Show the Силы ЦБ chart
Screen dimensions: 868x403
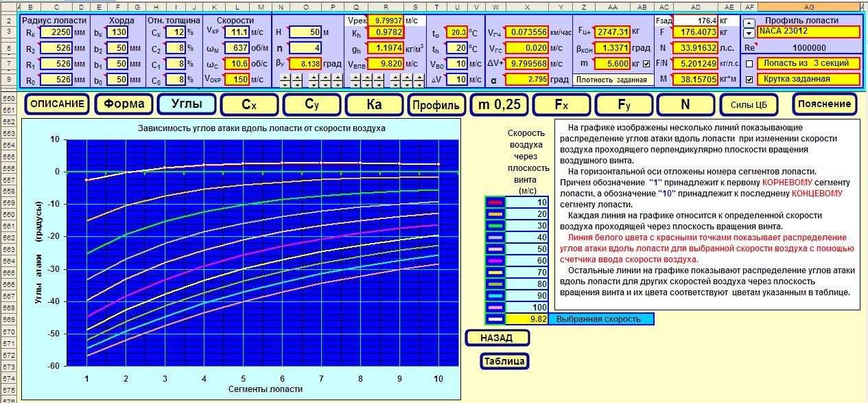click(x=750, y=104)
